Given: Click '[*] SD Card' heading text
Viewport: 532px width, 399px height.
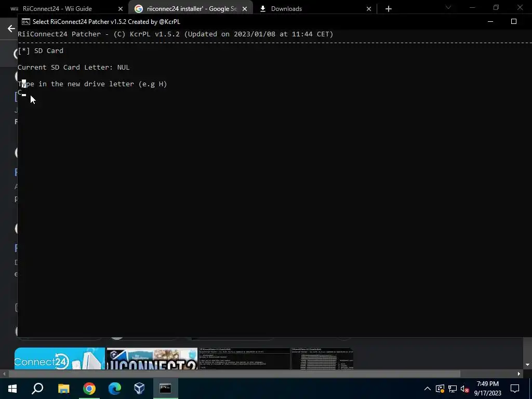Looking at the screenshot, I should (x=41, y=50).
